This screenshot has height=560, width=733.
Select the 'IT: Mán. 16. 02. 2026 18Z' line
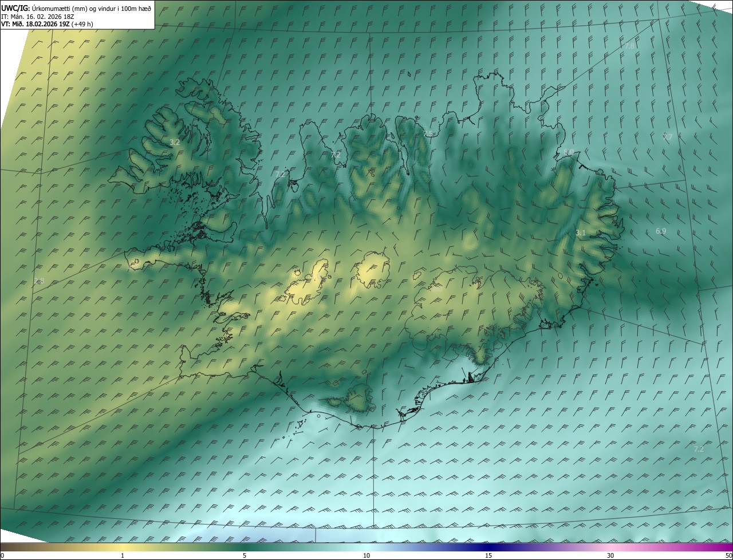(37, 16)
